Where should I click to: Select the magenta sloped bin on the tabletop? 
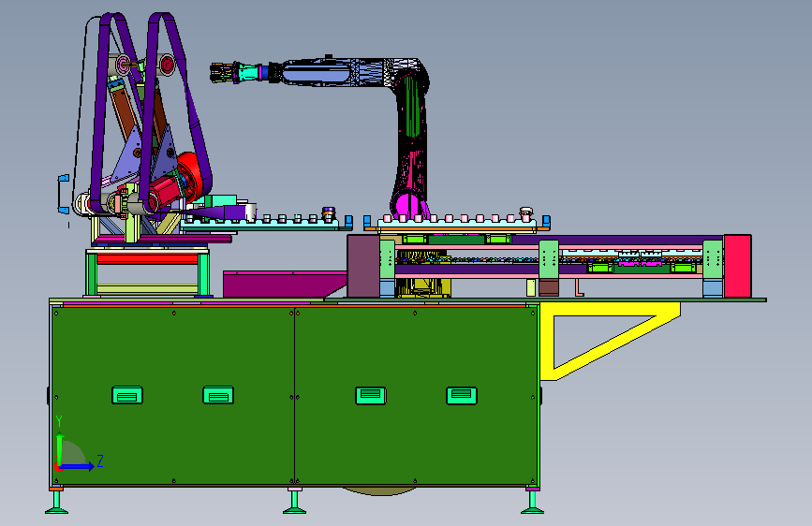pos(285,284)
